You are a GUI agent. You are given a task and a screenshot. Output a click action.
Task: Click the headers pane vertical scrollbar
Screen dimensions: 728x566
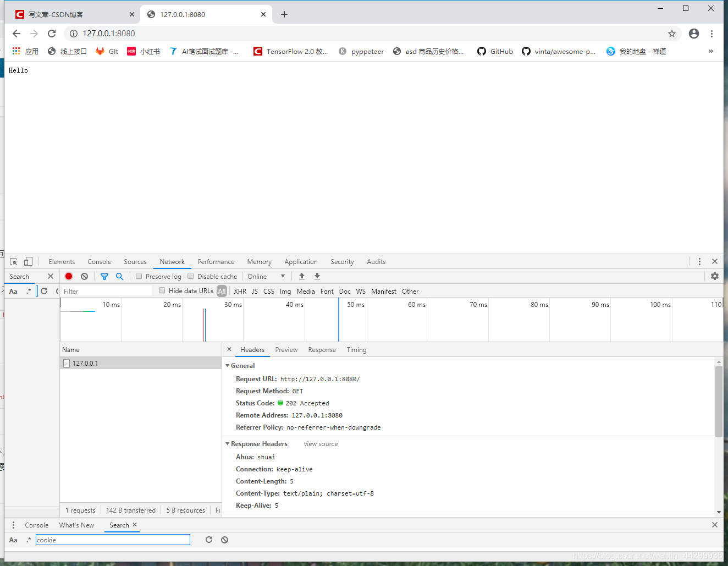coord(719,402)
